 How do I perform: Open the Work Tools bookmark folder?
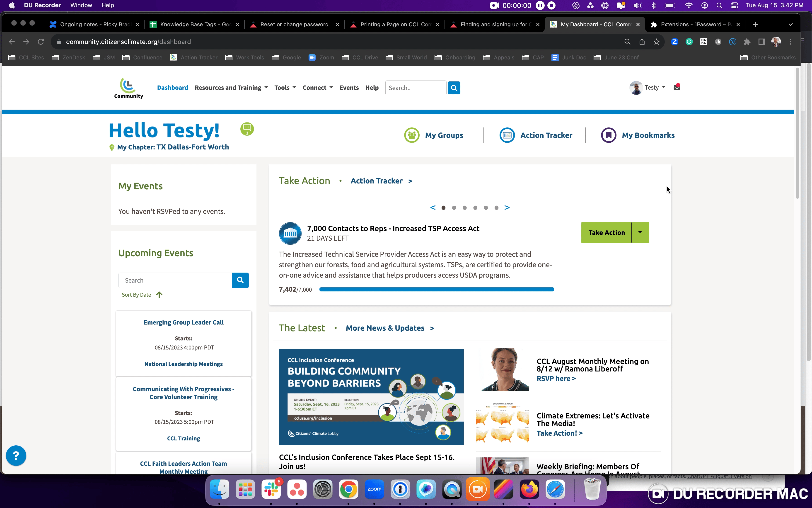[245, 57]
